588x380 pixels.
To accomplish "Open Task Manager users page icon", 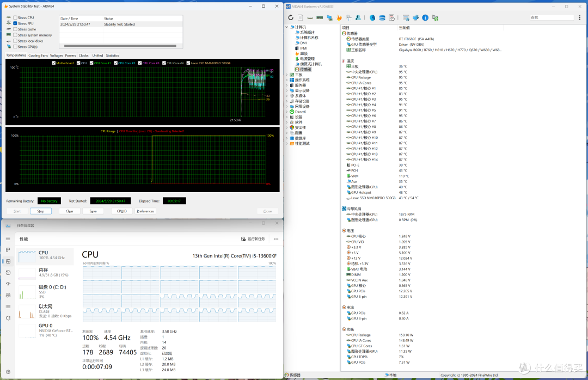I will [x=8, y=295].
